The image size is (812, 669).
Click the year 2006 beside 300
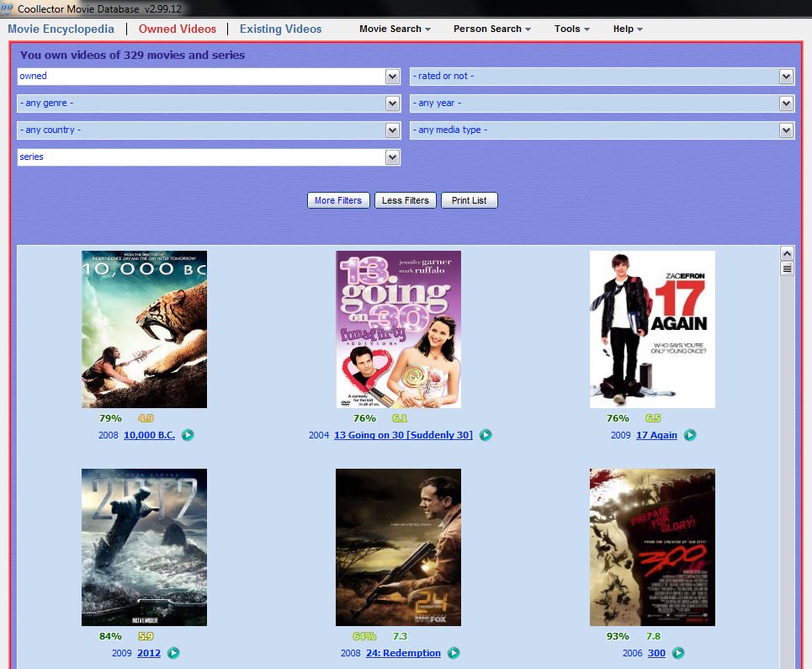tap(632, 653)
